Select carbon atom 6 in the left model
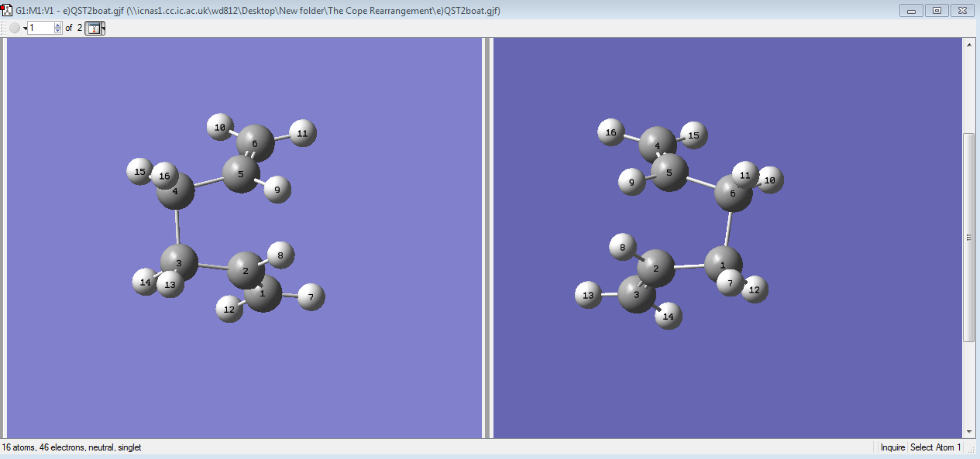 [254, 143]
